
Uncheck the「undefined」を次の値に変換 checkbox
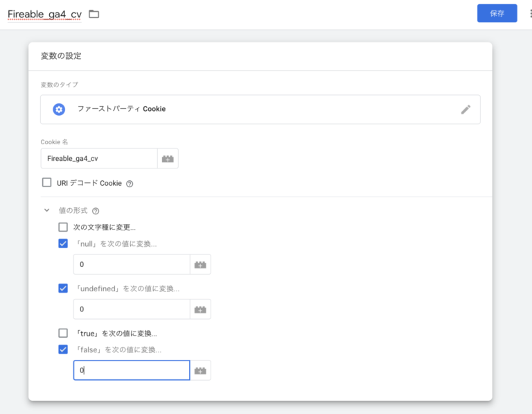(64, 288)
